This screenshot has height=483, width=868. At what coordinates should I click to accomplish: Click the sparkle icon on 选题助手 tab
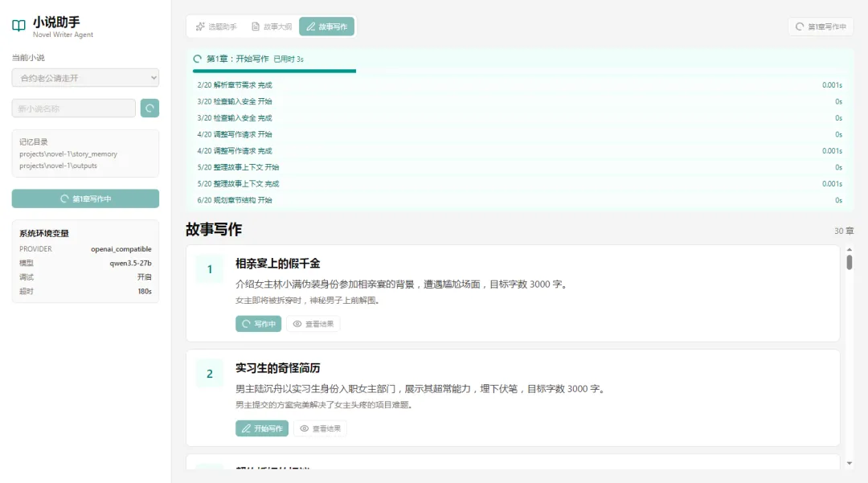coord(200,27)
